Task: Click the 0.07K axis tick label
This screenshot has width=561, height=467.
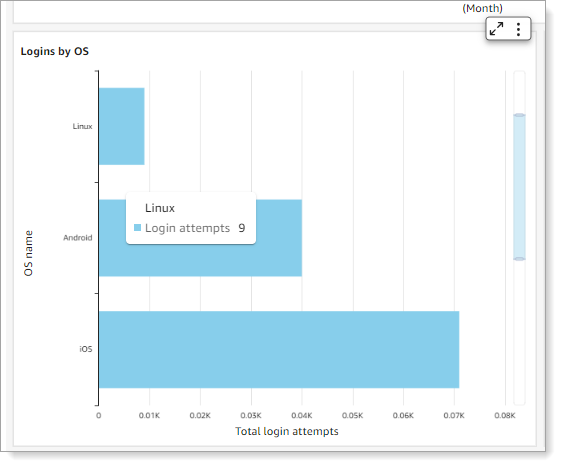Action: pyautogui.click(x=454, y=415)
